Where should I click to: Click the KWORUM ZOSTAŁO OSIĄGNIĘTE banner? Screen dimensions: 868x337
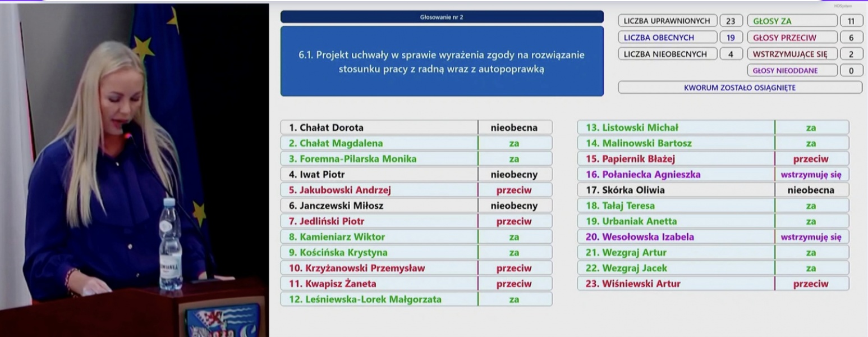[740, 88]
